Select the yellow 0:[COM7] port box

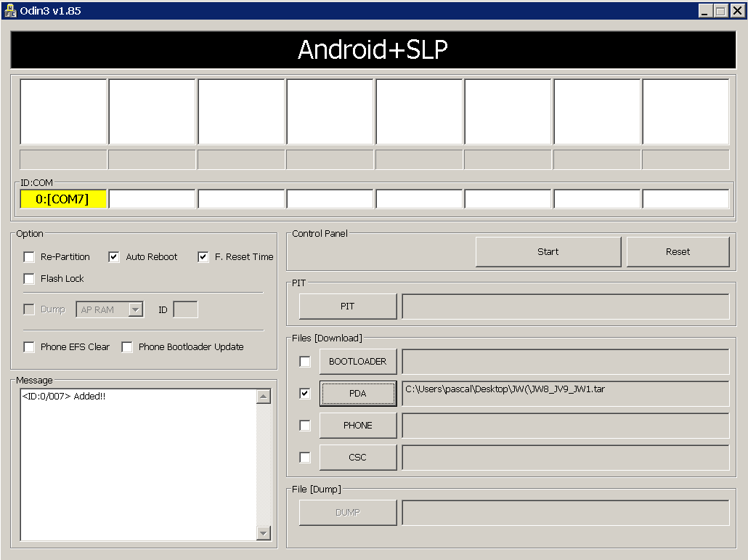coord(62,198)
